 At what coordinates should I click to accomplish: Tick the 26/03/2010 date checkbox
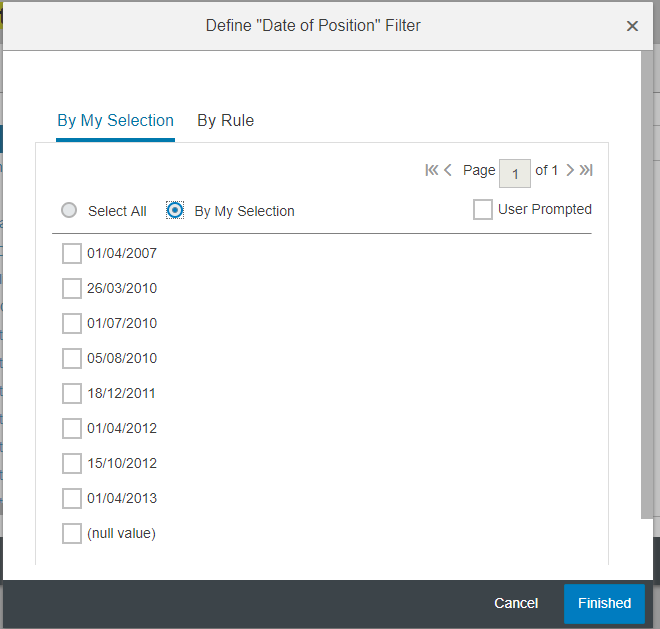[72, 288]
